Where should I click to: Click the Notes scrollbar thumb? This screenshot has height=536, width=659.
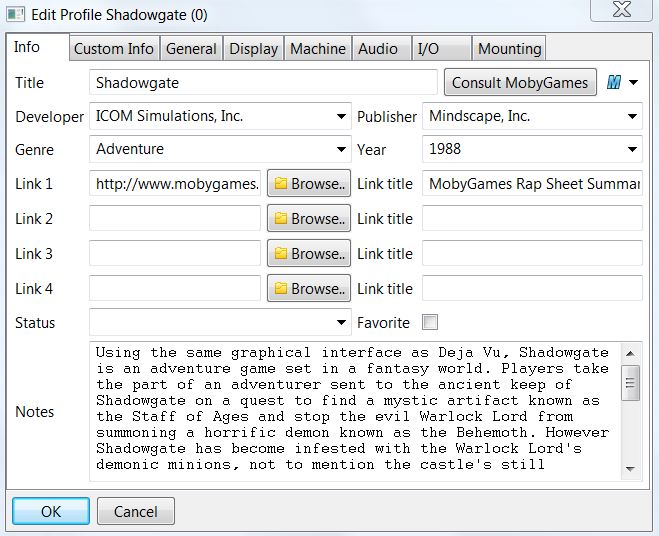coord(630,383)
